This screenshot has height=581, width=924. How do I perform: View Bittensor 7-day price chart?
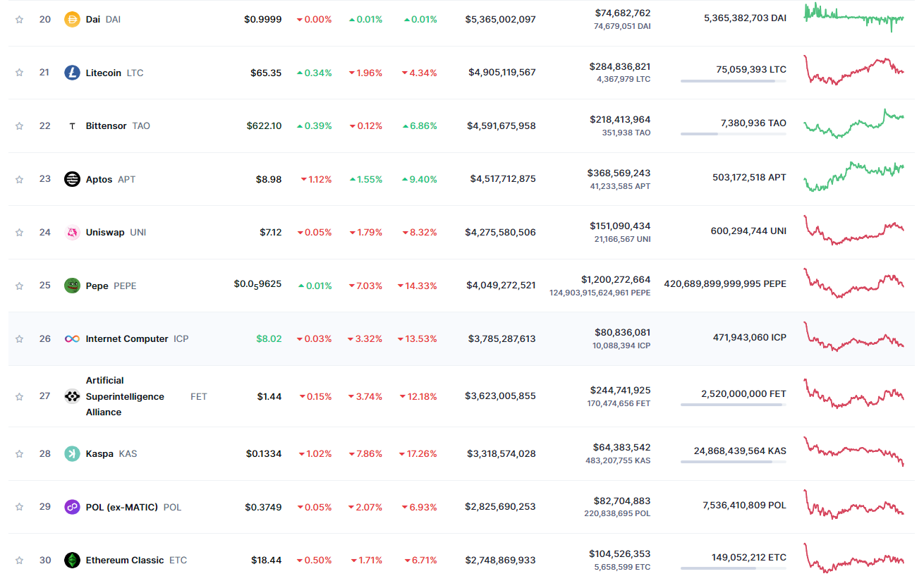854,124
